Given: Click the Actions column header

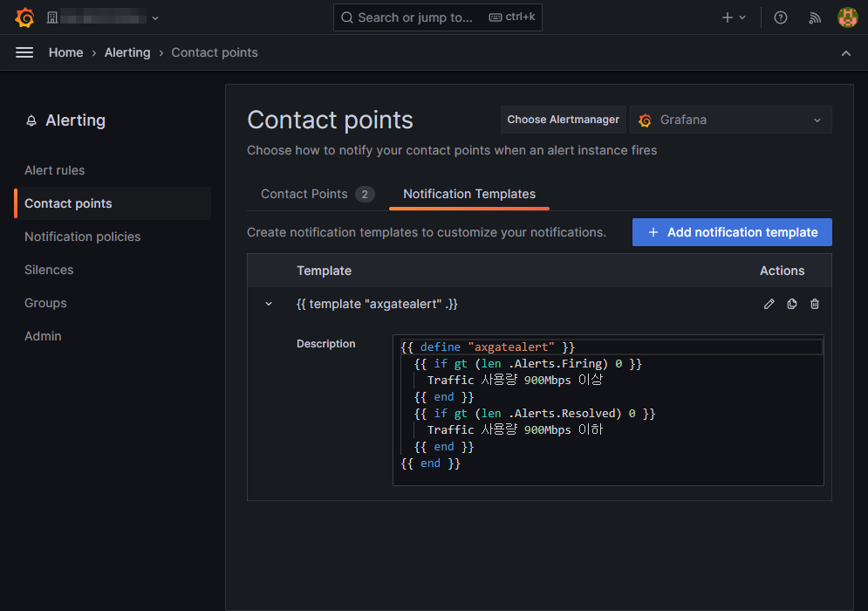Looking at the screenshot, I should (x=782, y=271).
